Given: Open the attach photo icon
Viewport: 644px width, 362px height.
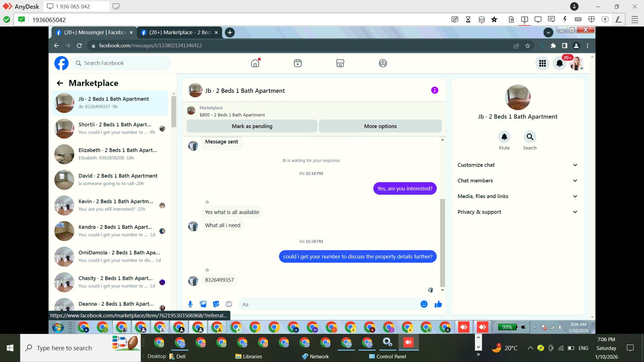Looking at the screenshot, I should click(x=203, y=304).
